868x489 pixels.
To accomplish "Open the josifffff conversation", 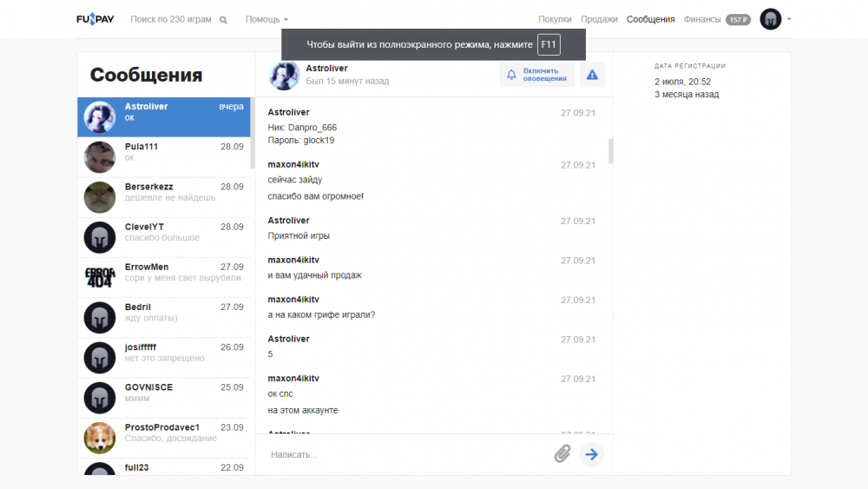I will point(164,358).
